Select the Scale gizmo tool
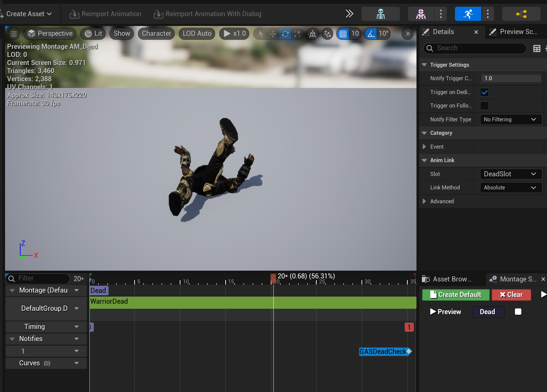The height and width of the screenshot is (392, 547). (x=297, y=34)
